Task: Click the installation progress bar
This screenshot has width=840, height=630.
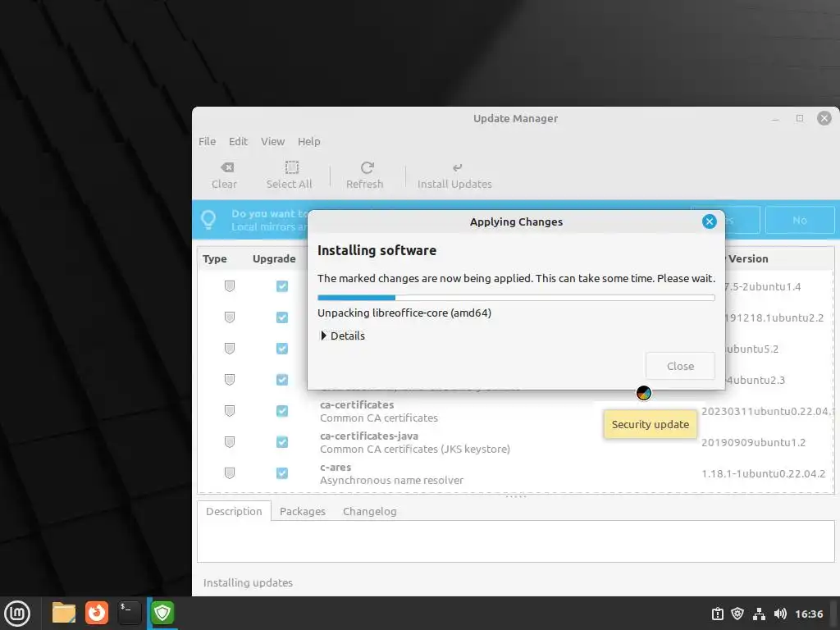Action: [516, 297]
